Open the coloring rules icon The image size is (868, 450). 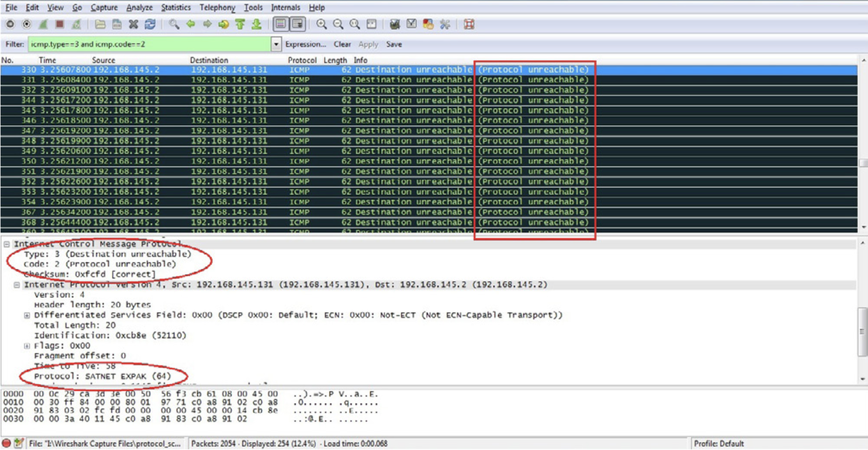tap(428, 24)
